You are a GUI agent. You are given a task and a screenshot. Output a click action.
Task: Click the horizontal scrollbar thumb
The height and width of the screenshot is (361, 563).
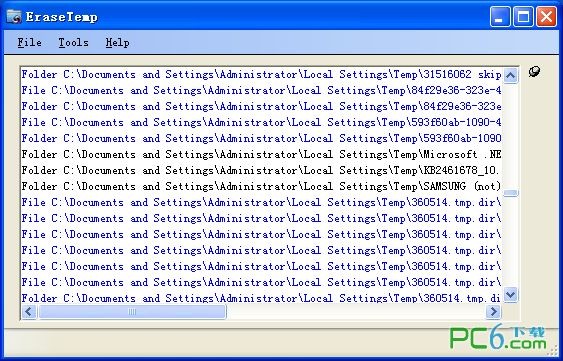tap(132, 311)
